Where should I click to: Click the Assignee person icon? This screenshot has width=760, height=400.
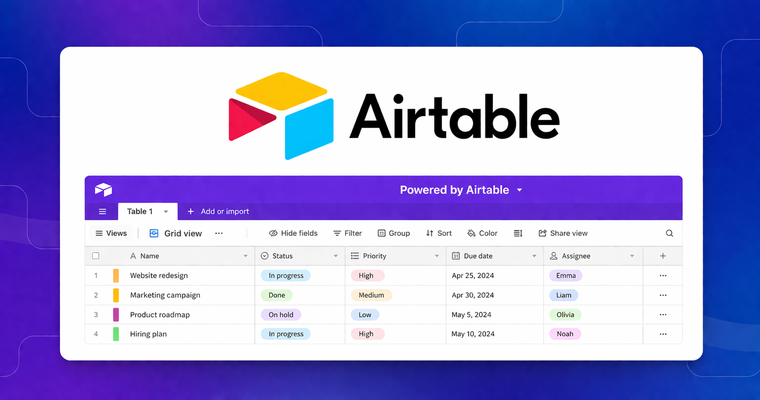click(554, 256)
